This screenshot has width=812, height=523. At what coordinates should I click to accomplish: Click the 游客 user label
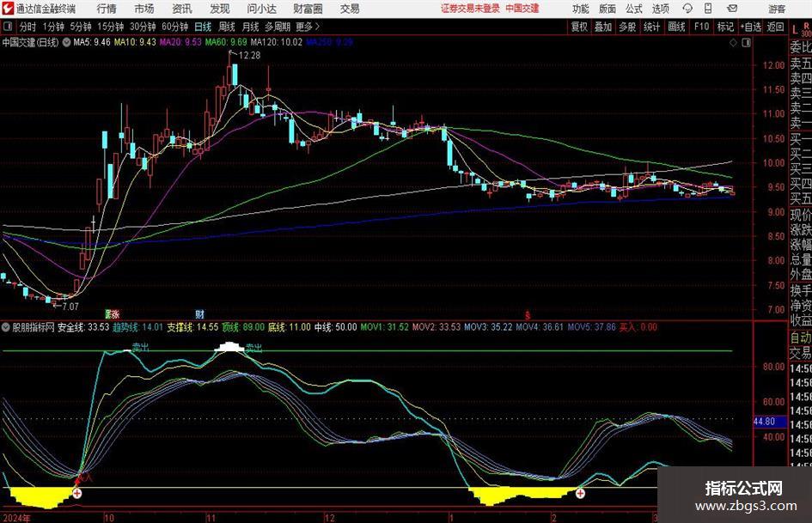(777, 9)
